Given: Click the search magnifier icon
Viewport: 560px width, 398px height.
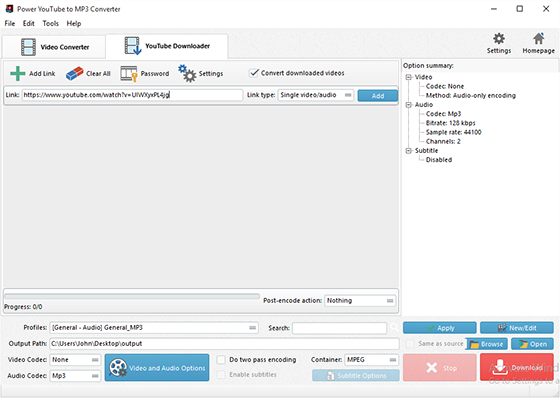Looking at the screenshot, I should 394,327.
